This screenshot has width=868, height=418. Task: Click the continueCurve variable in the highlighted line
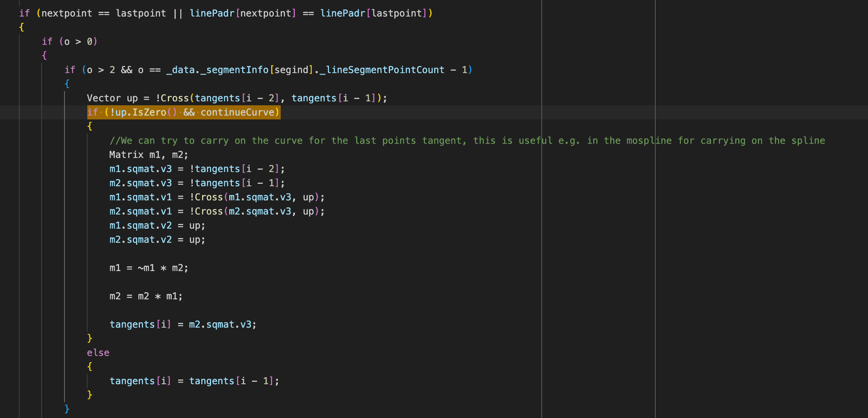point(237,112)
